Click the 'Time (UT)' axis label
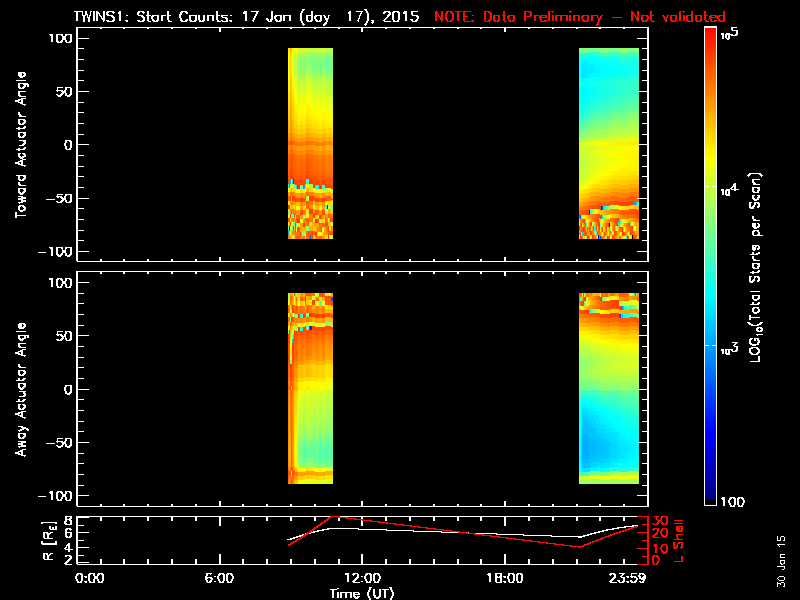The image size is (800, 600). [x=362, y=593]
